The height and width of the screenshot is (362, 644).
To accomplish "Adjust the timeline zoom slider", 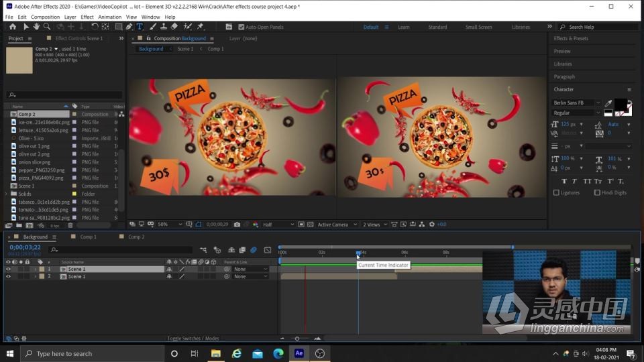I will tap(297, 339).
